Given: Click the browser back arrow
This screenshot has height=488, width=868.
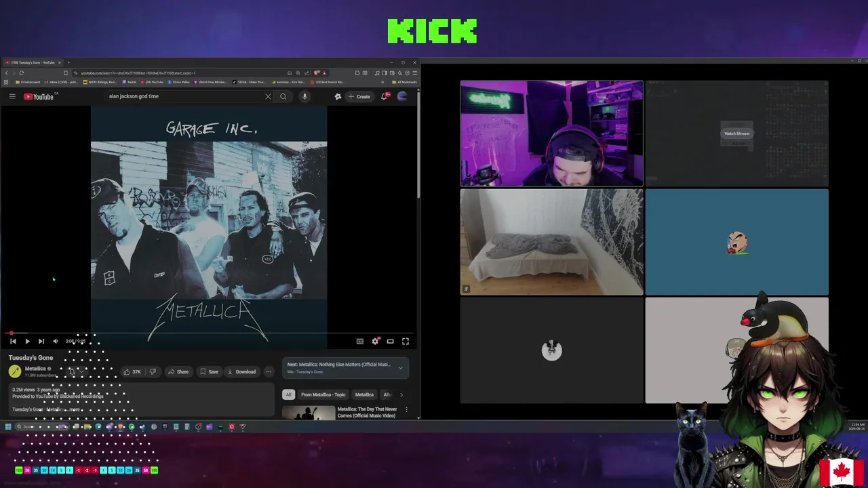Looking at the screenshot, I should (7, 73).
